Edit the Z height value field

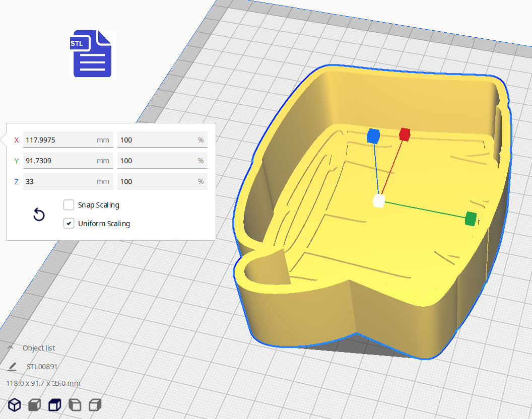click(x=68, y=181)
